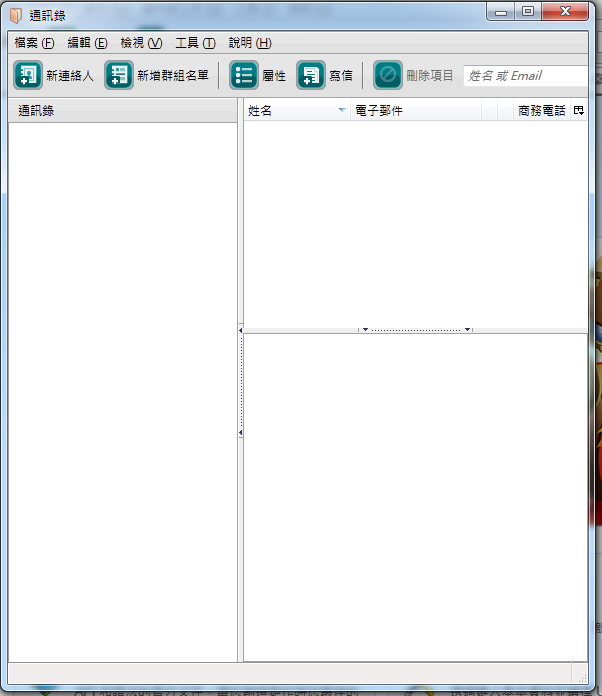Open the 編輯 (E) menu

click(87, 43)
